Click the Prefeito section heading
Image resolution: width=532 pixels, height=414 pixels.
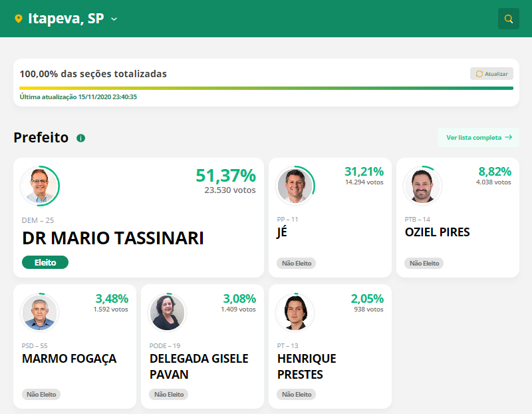point(41,138)
